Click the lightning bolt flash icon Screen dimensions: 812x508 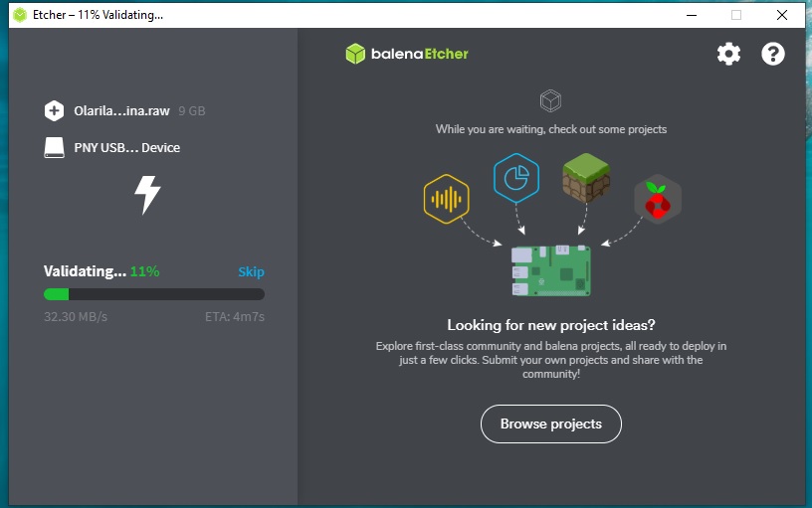147,195
